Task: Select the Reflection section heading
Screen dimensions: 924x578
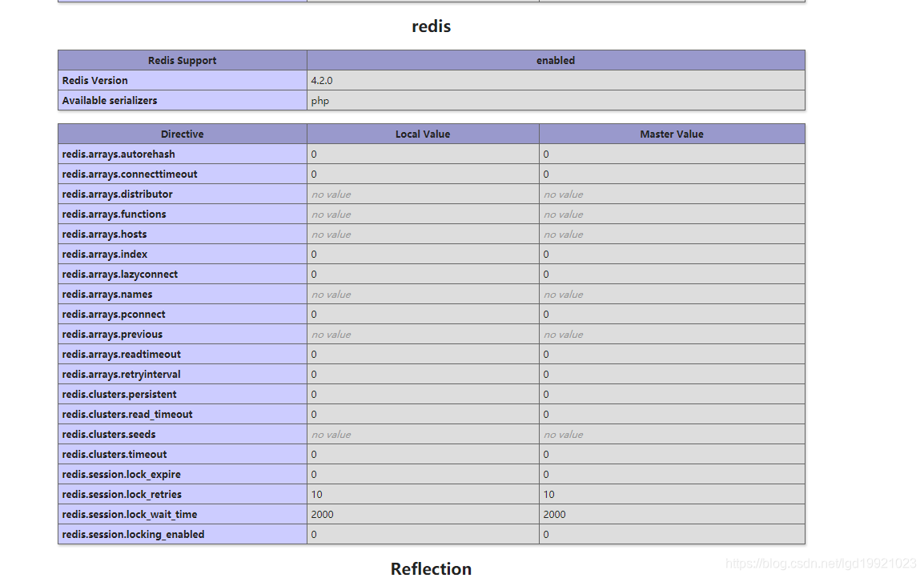Action: tap(431, 568)
